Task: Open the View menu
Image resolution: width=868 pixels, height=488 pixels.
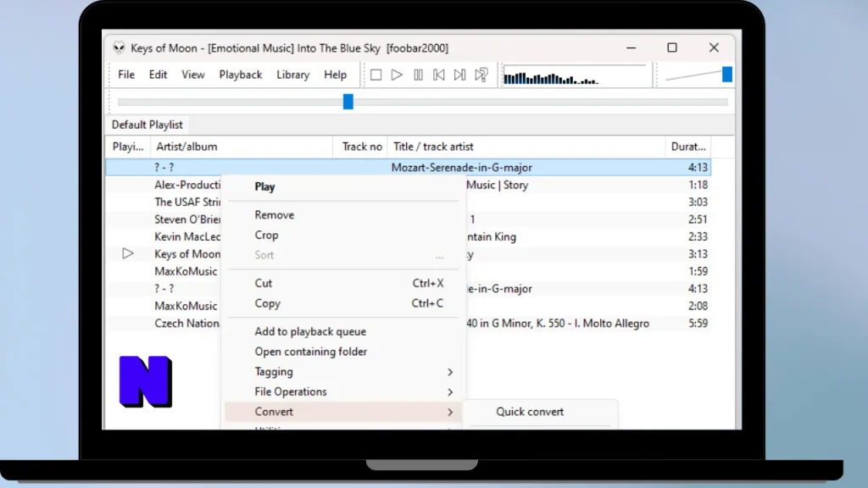Action: point(193,75)
